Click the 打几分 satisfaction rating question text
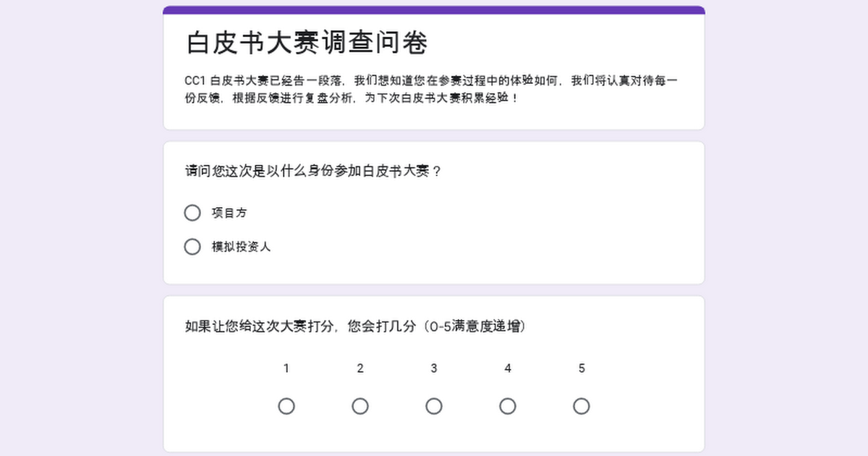This screenshot has width=868, height=456. 355,326
